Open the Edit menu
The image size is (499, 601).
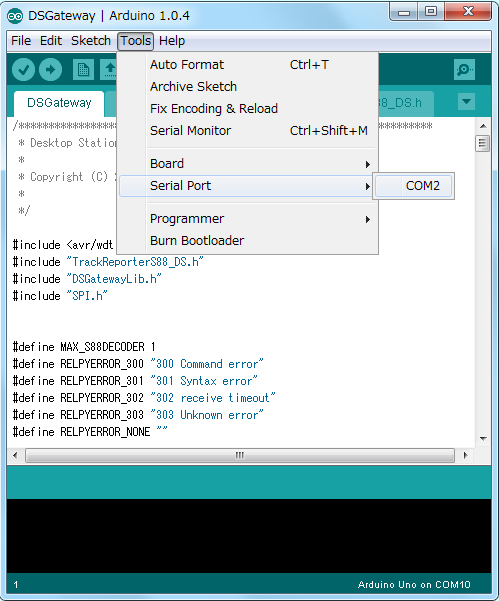[51, 41]
